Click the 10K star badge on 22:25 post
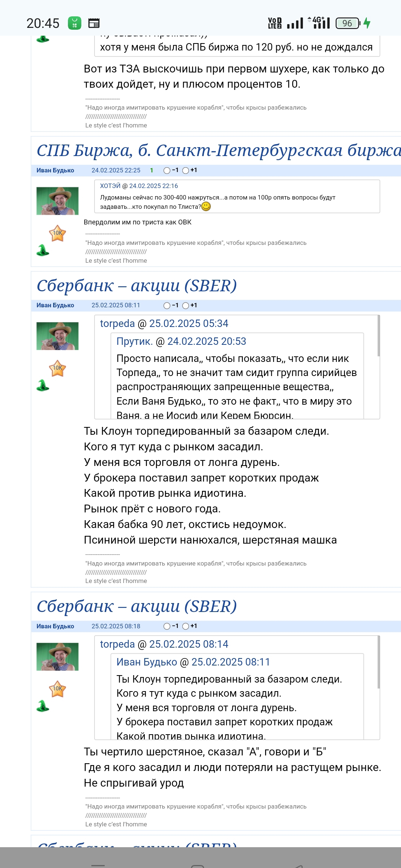401x868 pixels. coord(58,233)
